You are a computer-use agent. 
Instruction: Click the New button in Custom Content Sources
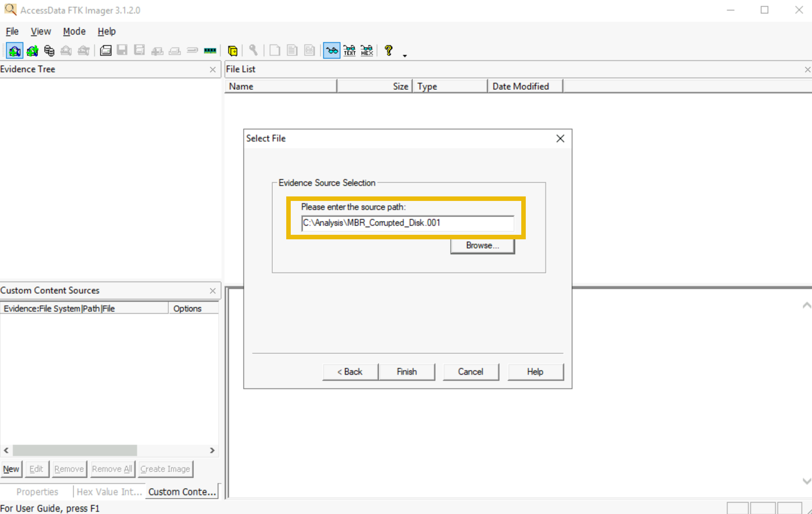click(x=11, y=469)
